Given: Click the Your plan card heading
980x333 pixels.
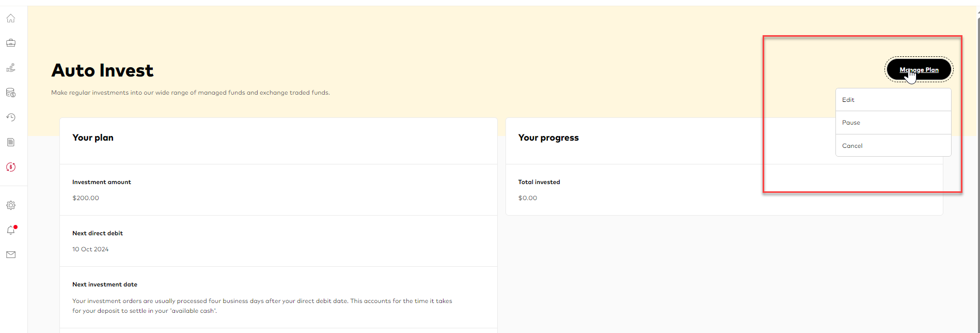Looking at the screenshot, I should 93,138.
